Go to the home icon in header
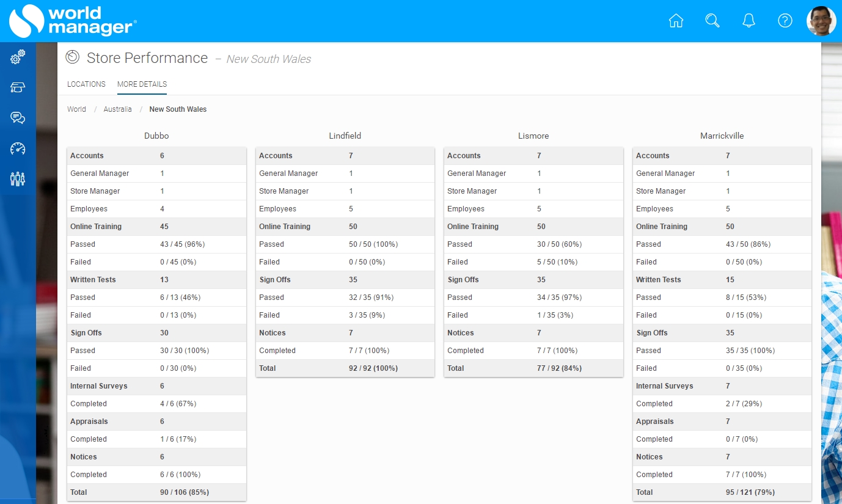Screen dimensions: 842x504 click(x=676, y=21)
